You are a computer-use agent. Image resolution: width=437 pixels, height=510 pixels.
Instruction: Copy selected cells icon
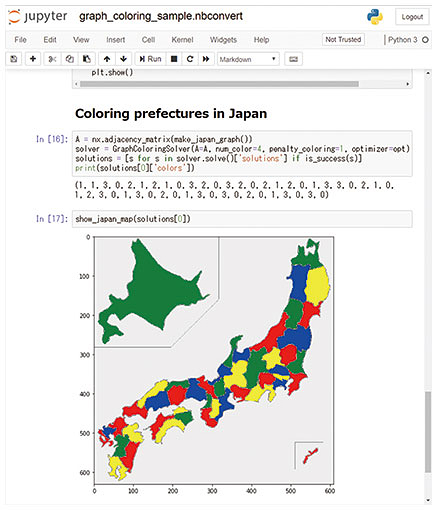[x=70, y=59]
